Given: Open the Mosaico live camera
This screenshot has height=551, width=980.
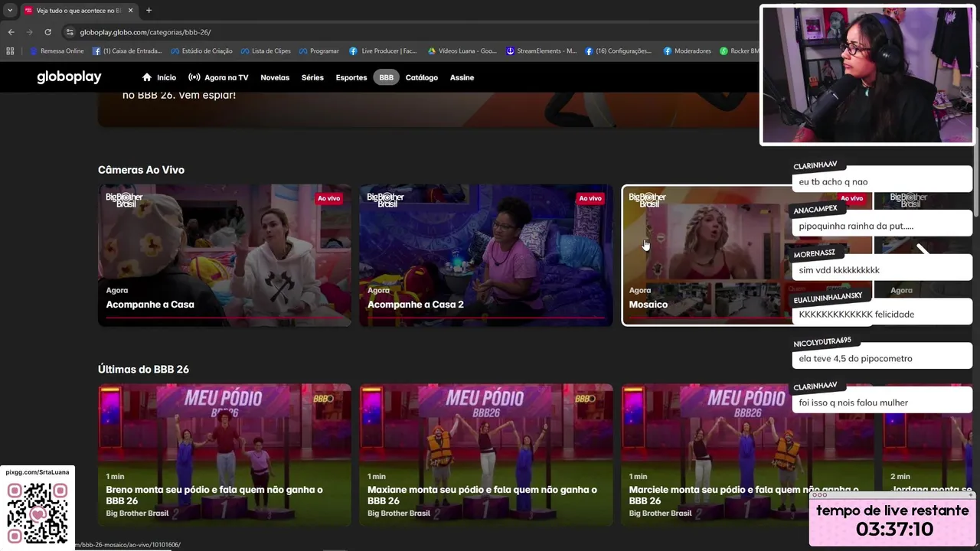Looking at the screenshot, I should coord(747,255).
